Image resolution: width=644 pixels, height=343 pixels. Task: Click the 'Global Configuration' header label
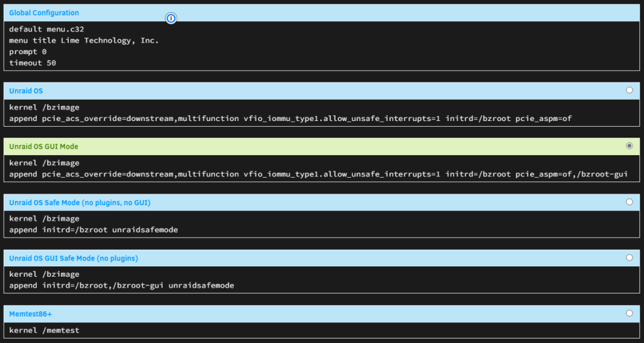pyautogui.click(x=44, y=13)
